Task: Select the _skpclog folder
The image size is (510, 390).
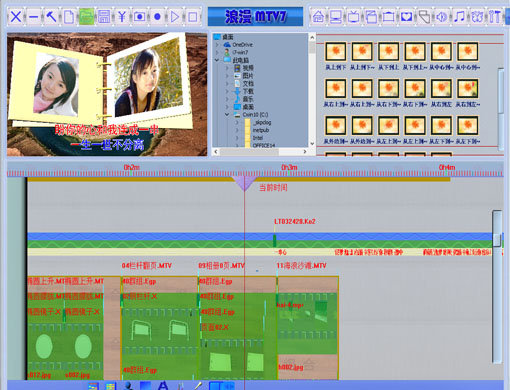Action: (262, 122)
